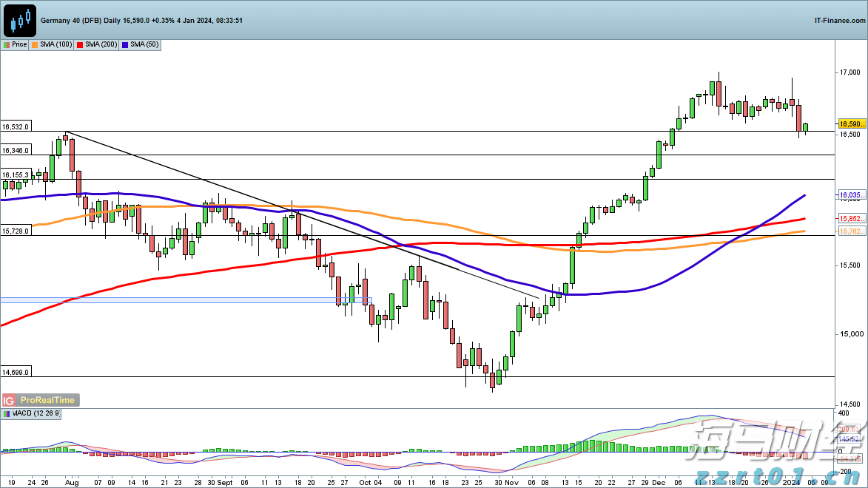Click the MACD multicolor icon

coord(7,413)
